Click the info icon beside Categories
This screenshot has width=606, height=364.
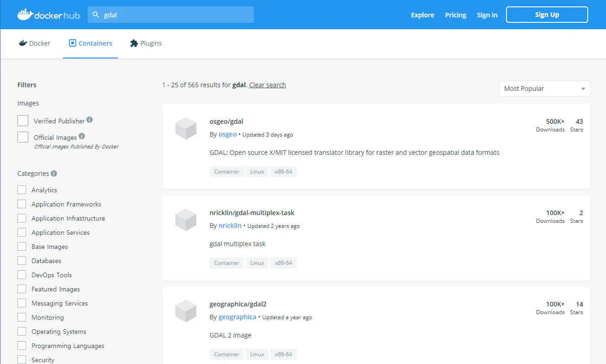point(54,174)
